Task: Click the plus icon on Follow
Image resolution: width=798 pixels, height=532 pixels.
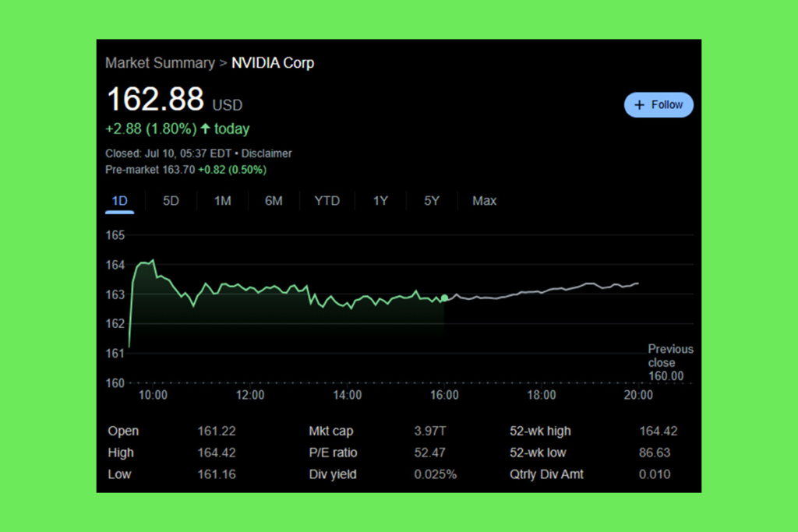Action: [640, 104]
